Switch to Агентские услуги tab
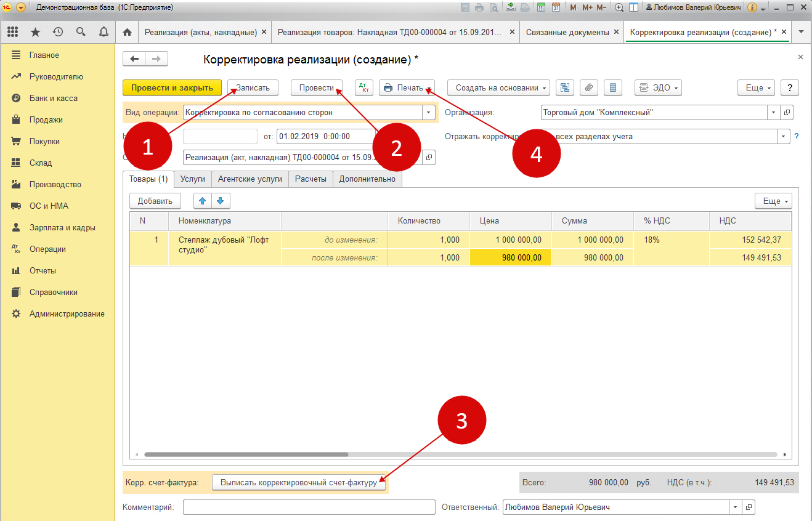812x521 pixels. point(250,179)
